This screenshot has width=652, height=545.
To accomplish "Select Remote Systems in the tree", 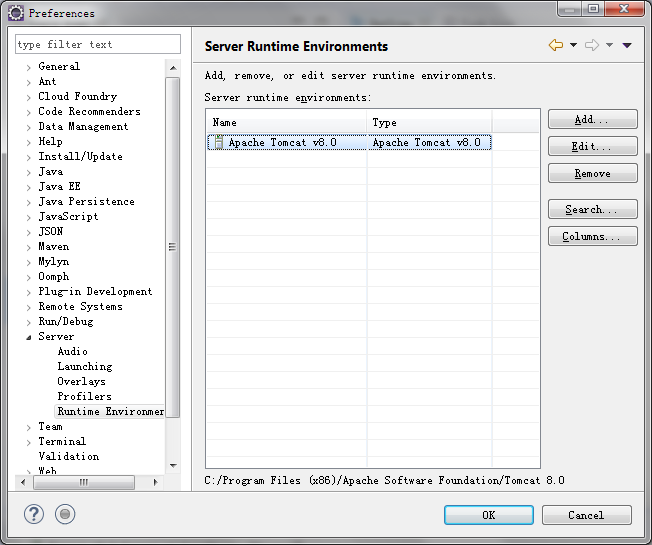I will (x=80, y=306).
